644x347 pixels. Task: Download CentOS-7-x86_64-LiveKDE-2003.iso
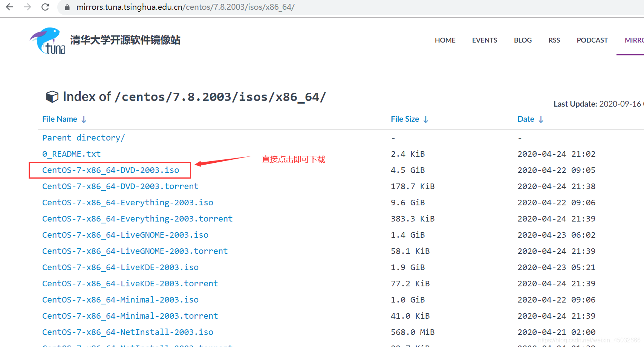(x=120, y=268)
